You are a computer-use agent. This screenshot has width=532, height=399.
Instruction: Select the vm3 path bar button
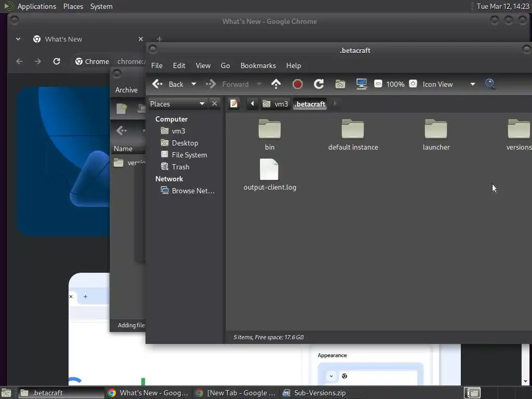275,104
